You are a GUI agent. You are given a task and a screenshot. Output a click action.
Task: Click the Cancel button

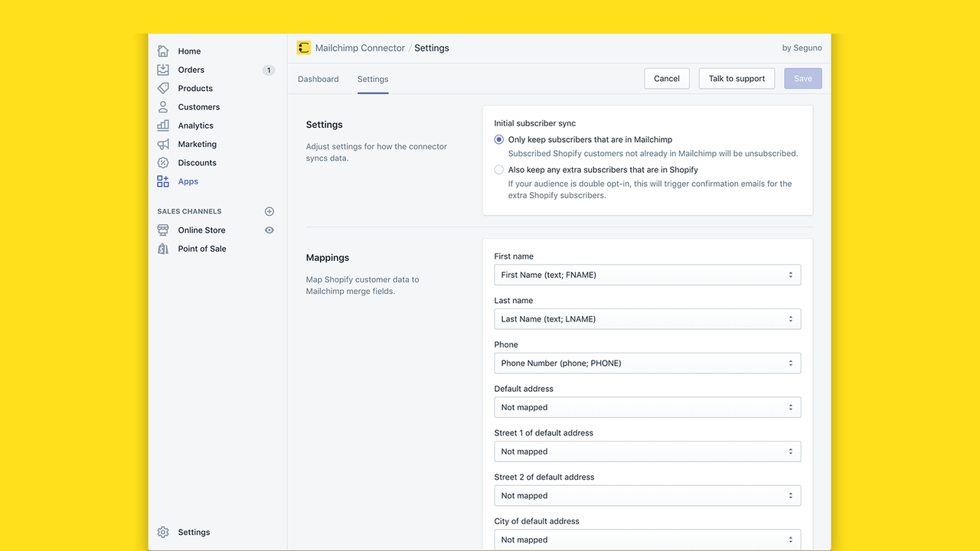tap(667, 79)
